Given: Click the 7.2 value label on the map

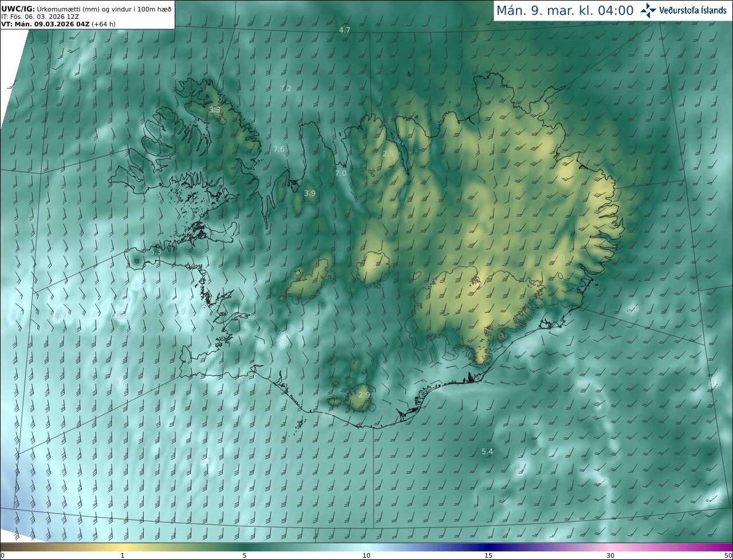Looking at the screenshot, I should tap(286, 88).
